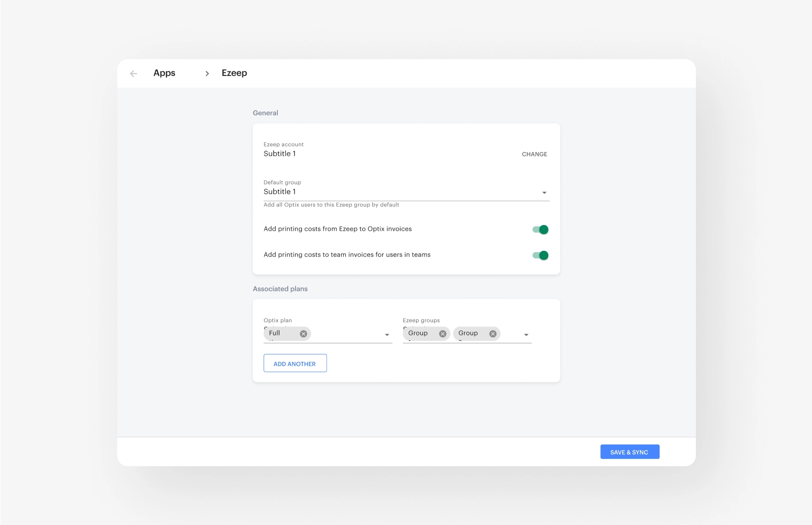
Task: Remove the Full plan chip
Action: coord(304,334)
